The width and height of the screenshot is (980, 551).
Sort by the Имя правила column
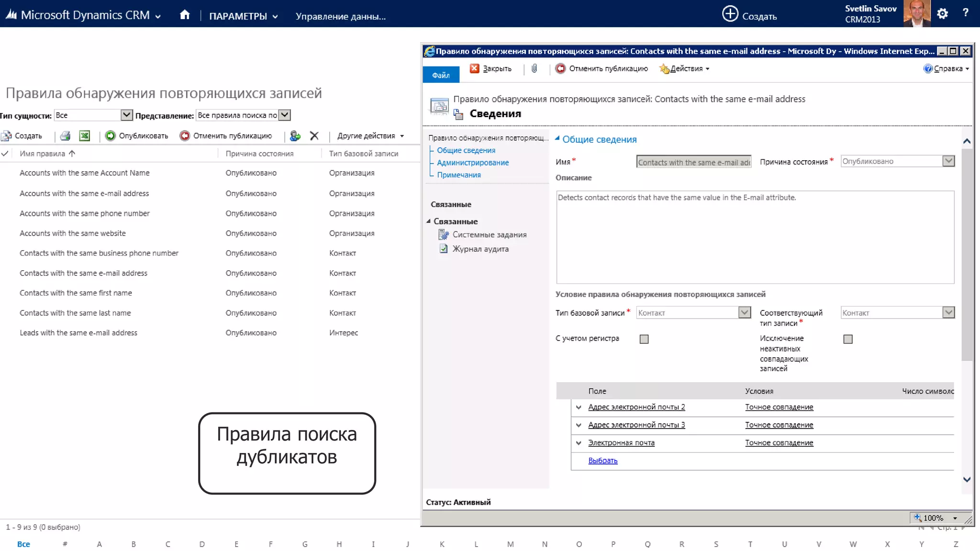(x=47, y=154)
